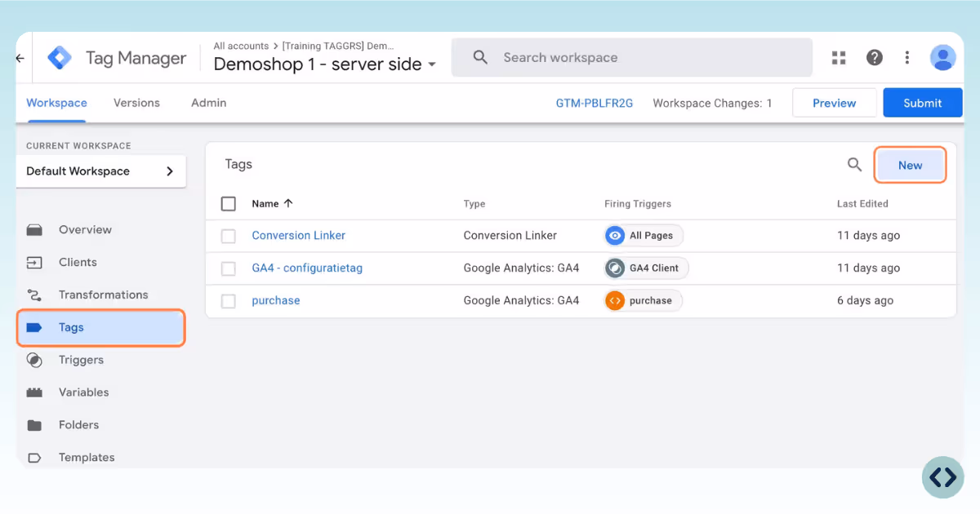Click the GTM-PBLFR2G container ID link
This screenshot has width=980, height=514.
(595, 103)
